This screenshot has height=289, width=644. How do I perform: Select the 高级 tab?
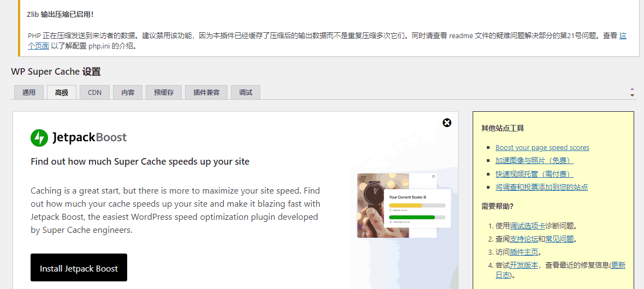point(62,93)
